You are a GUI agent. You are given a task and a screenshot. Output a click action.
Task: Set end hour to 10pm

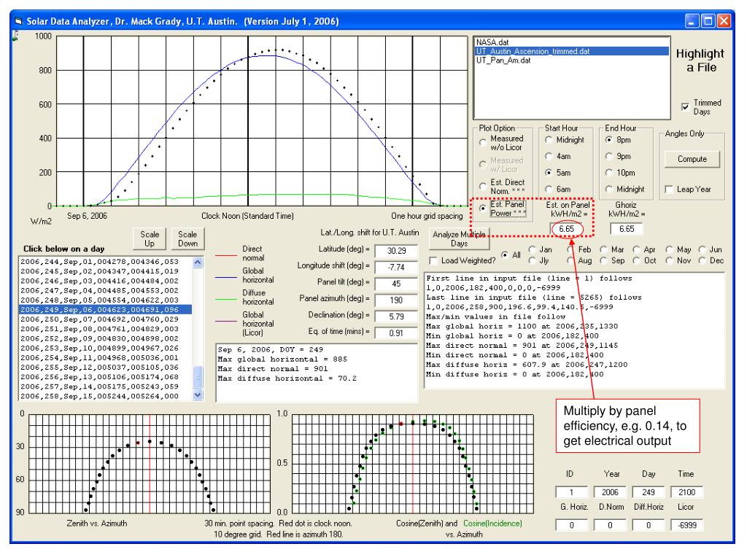click(609, 172)
